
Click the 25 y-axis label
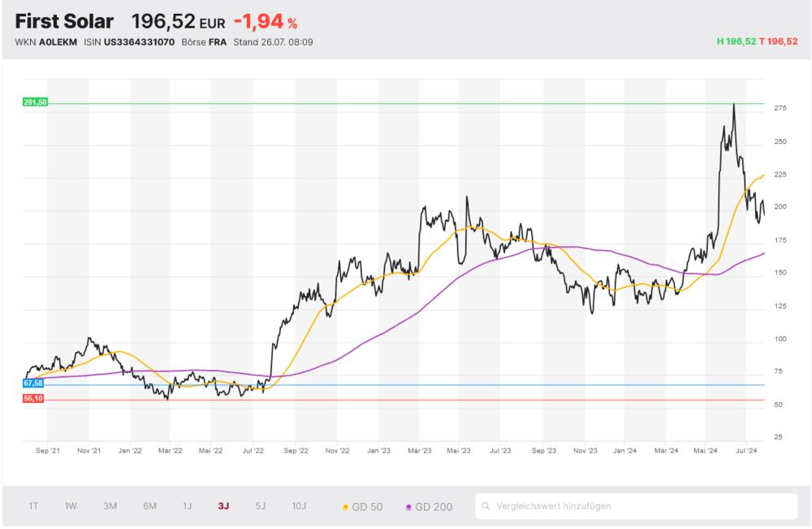point(779,437)
